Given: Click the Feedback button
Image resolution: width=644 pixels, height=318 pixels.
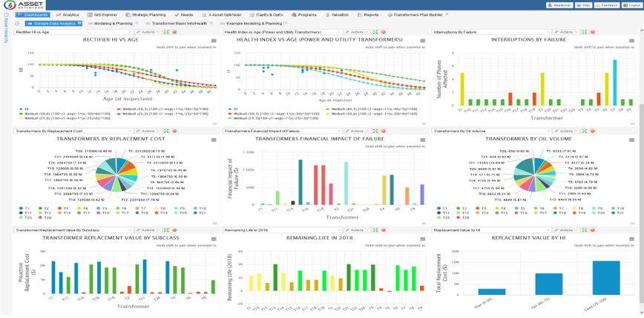Looking at the screenshot, I should (x=608, y=4).
